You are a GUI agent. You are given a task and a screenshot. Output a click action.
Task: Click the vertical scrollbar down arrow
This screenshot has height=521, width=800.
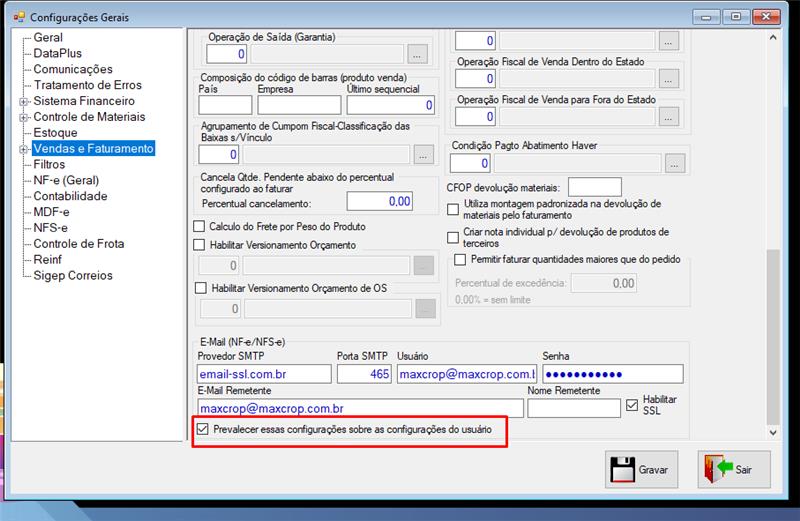[x=773, y=433]
